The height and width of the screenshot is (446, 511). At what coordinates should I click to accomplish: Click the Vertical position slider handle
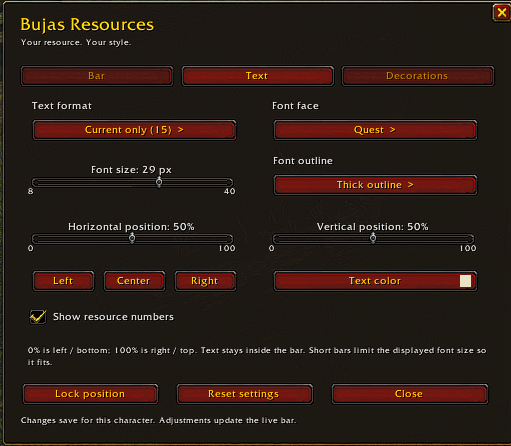click(373, 238)
